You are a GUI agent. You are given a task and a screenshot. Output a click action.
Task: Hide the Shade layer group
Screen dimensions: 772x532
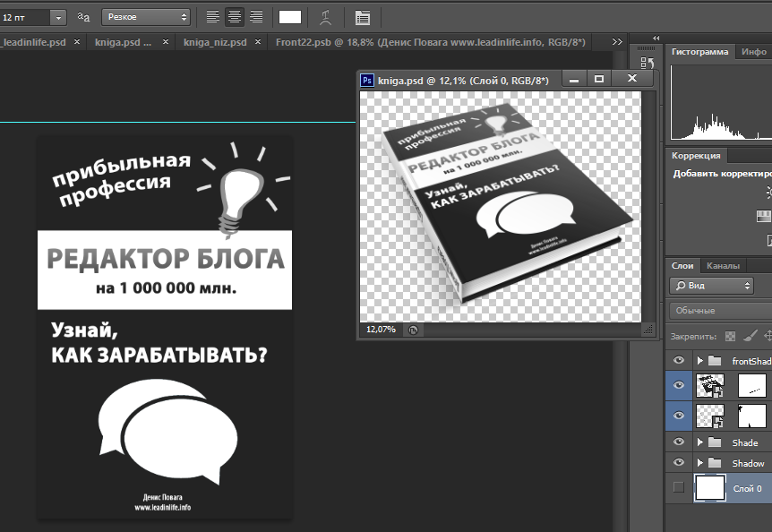click(679, 442)
